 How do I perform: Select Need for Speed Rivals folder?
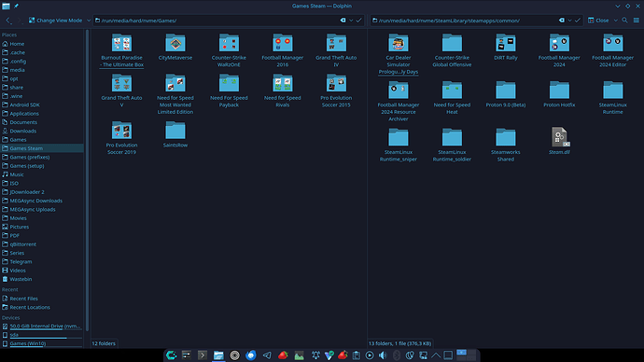[283, 90]
